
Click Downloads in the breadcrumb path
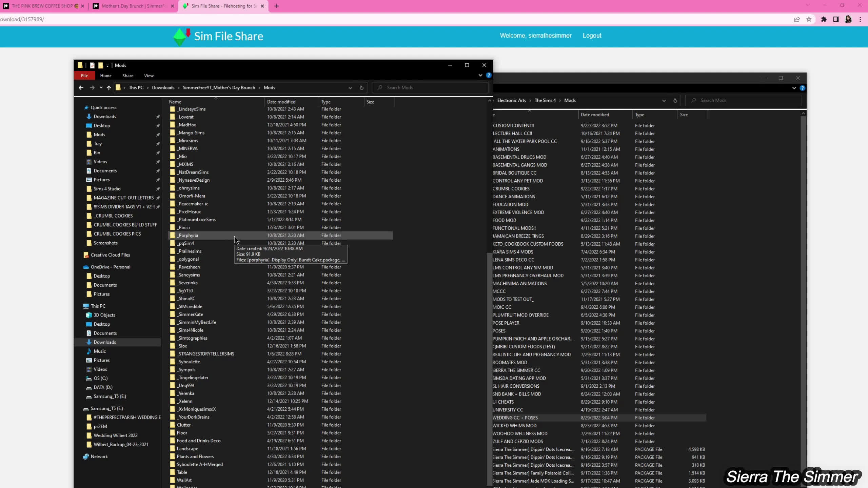click(x=163, y=87)
